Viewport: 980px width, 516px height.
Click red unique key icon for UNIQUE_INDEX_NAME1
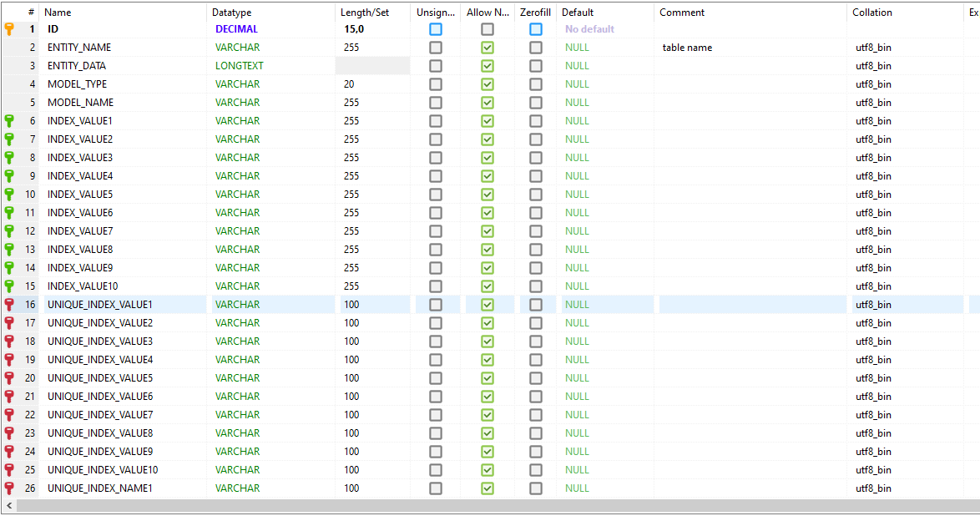9,488
